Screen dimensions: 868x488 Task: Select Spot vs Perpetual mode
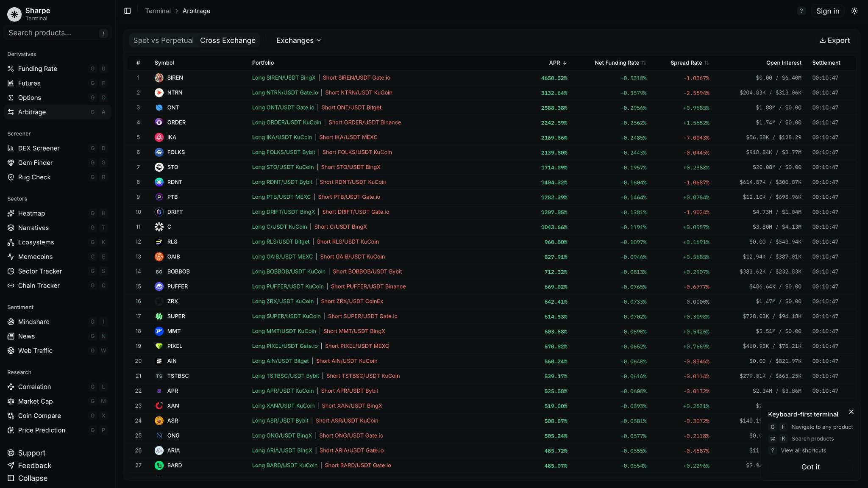pos(163,40)
